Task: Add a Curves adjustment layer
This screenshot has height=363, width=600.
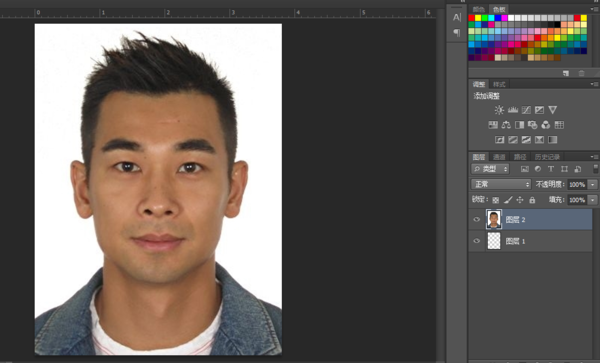Action: [x=526, y=110]
